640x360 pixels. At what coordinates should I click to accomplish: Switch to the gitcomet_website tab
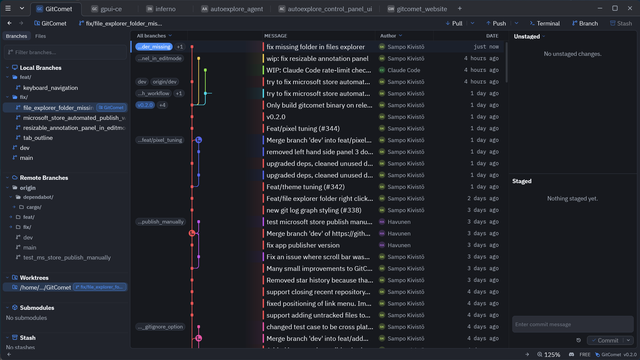417,9
